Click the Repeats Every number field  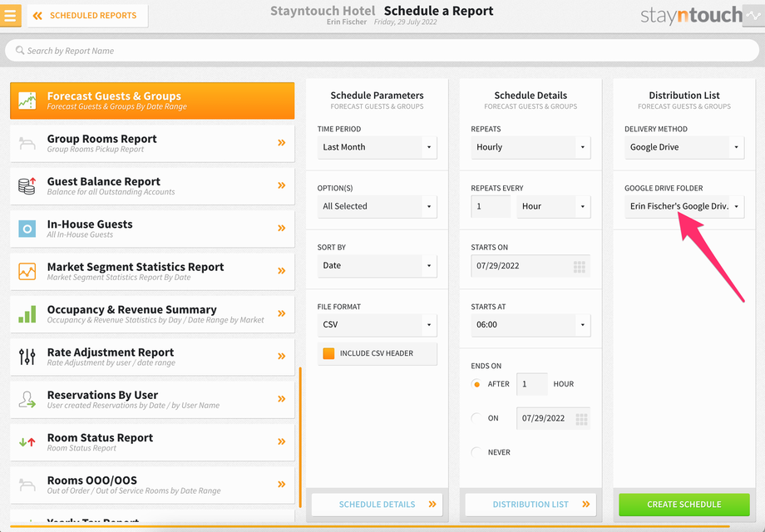coord(491,206)
